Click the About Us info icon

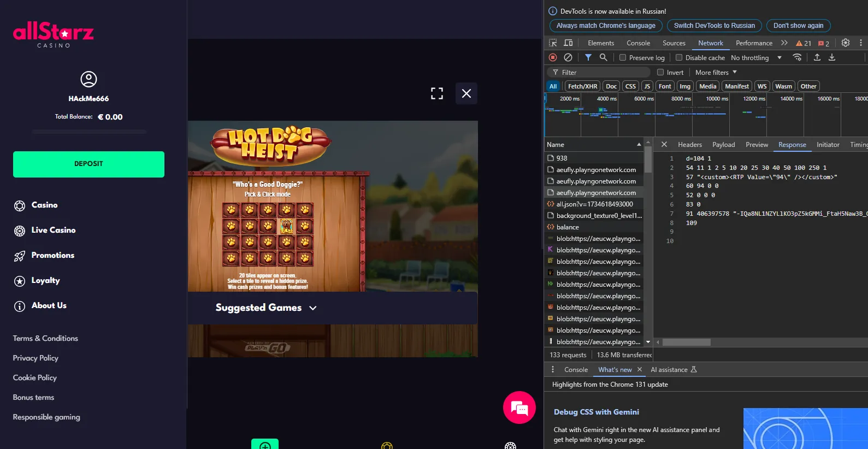click(x=20, y=306)
